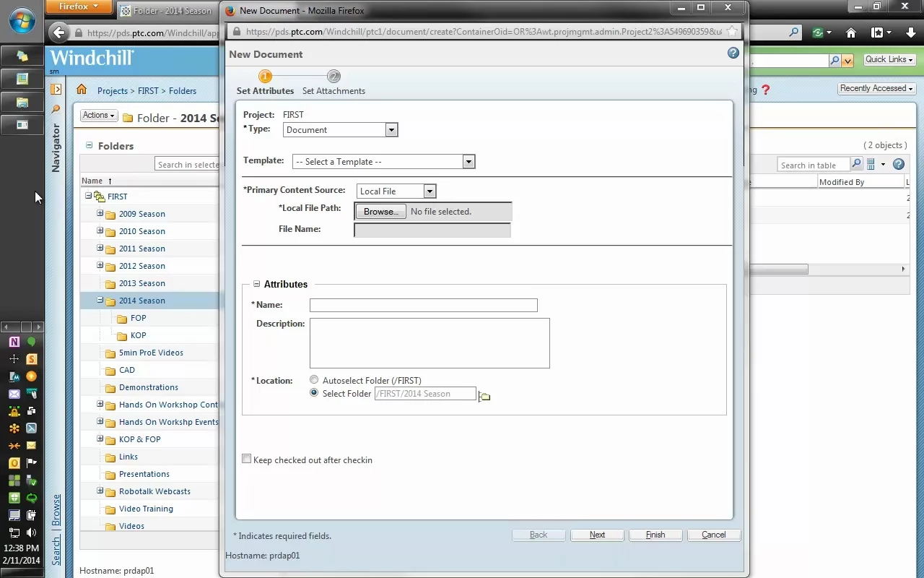Image resolution: width=924 pixels, height=578 pixels.
Task: Open the blue table help icon
Action: click(x=899, y=165)
